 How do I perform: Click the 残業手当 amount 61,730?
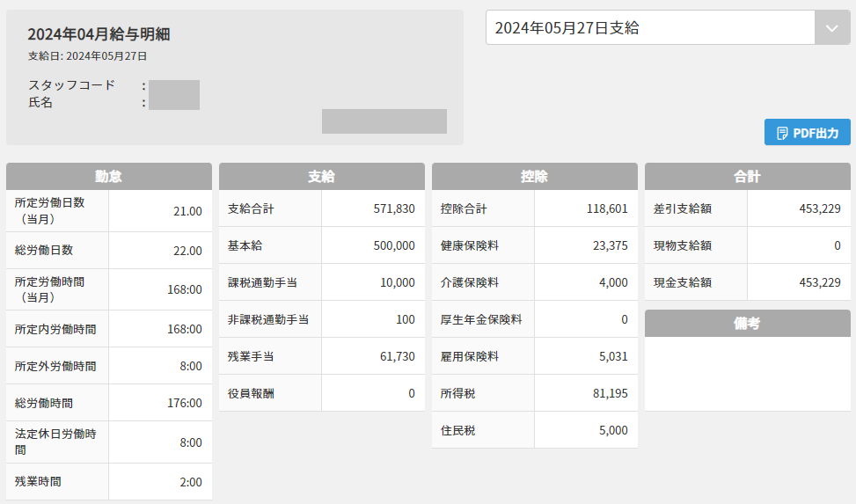coord(394,357)
